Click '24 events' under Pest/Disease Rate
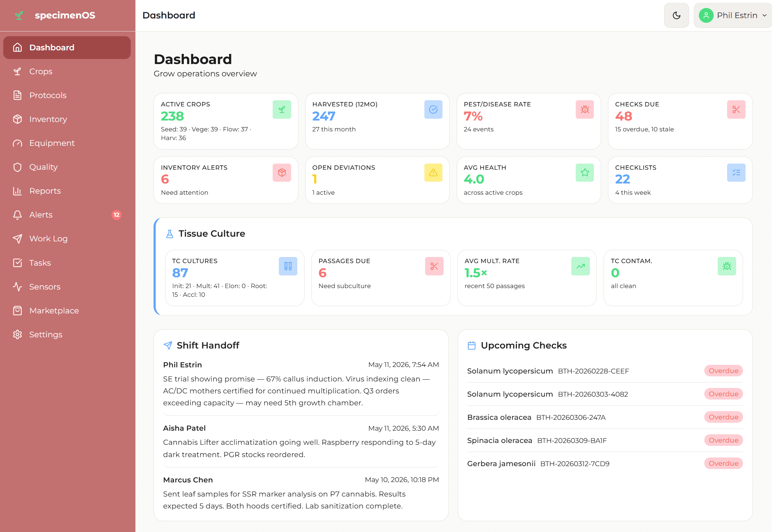Viewport: 772px width, 532px height. click(x=478, y=129)
